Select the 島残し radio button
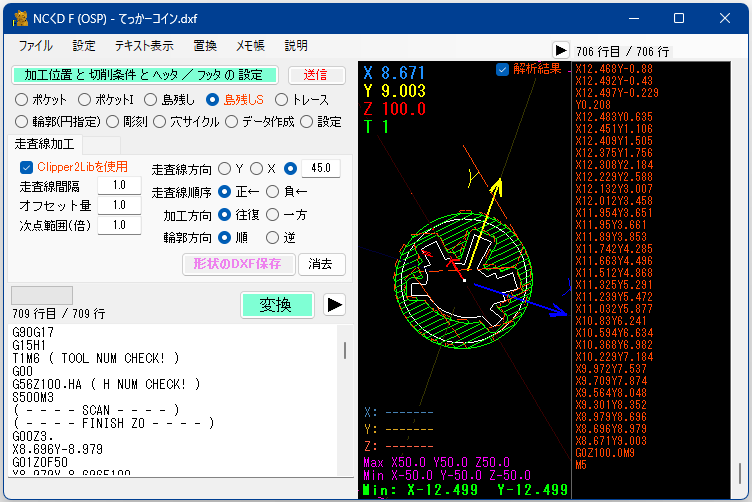 click(151, 100)
